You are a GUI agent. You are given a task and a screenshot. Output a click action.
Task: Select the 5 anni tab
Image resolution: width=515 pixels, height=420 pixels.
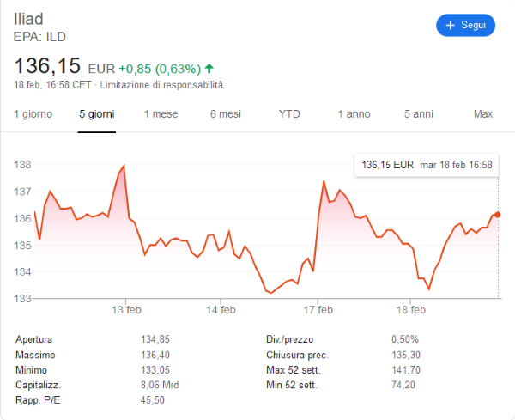click(x=419, y=113)
